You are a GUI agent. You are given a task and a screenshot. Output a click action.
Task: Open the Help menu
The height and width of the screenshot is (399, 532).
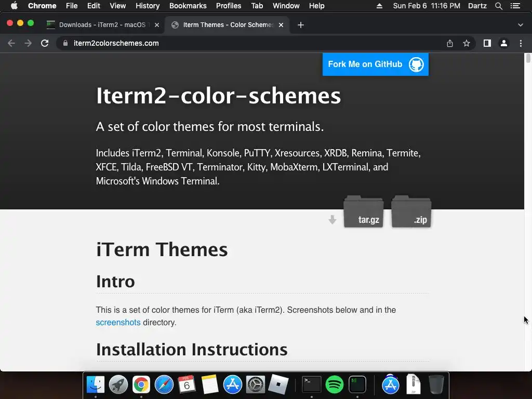tap(316, 6)
